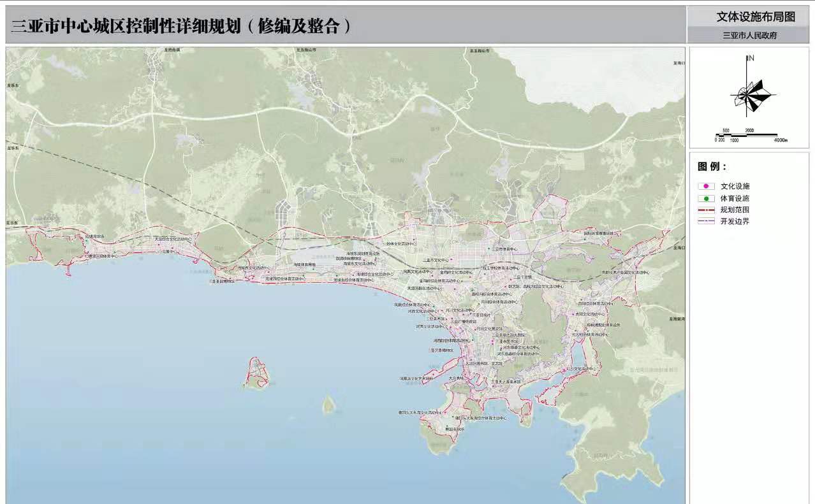The height and width of the screenshot is (504, 815).
Task: Click the magenta 文化设施 legend symbol
Action: [x=706, y=187]
